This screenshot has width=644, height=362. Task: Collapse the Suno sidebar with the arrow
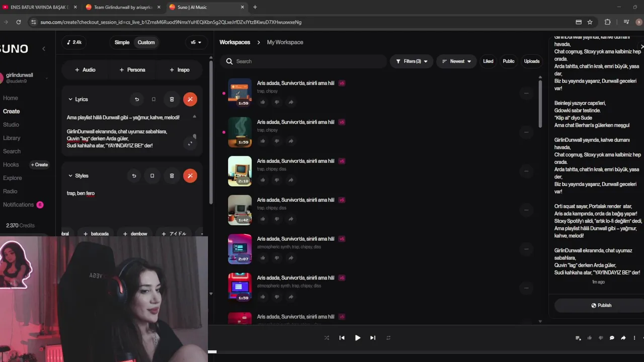pos(43,49)
